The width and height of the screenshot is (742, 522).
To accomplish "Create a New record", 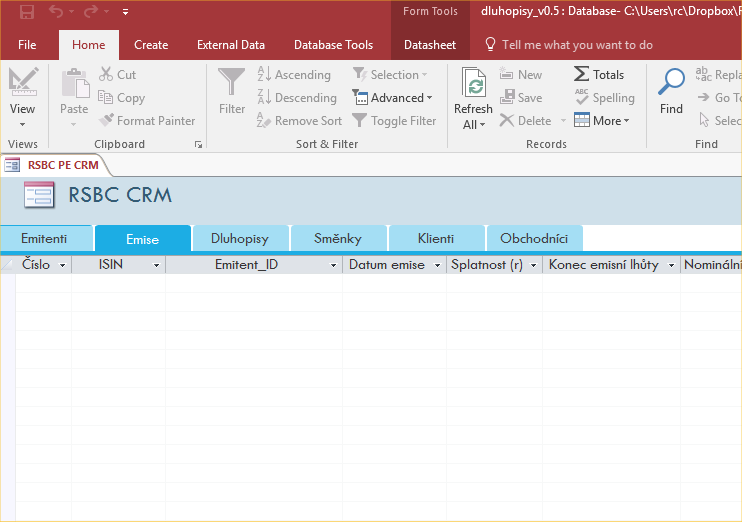I will click(521, 74).
